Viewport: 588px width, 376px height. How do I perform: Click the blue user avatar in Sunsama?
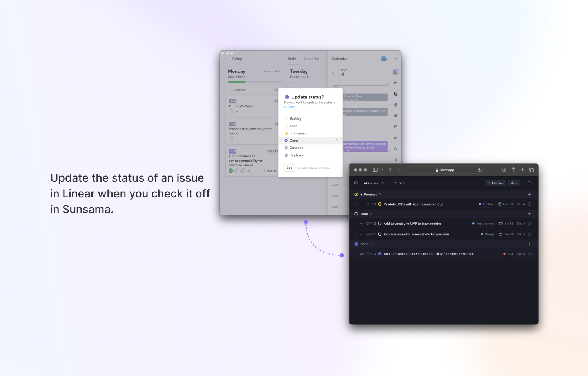[x=384, y=59]
